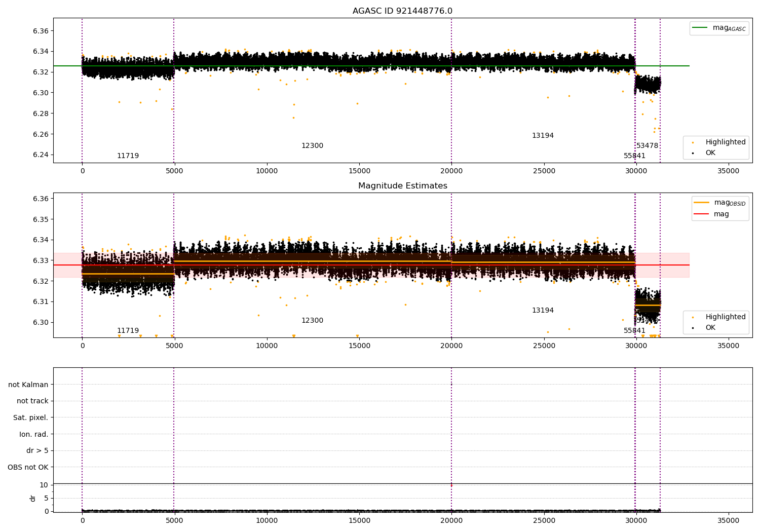Click the rotated 'dr' y-axis label

tap(33, 498)
